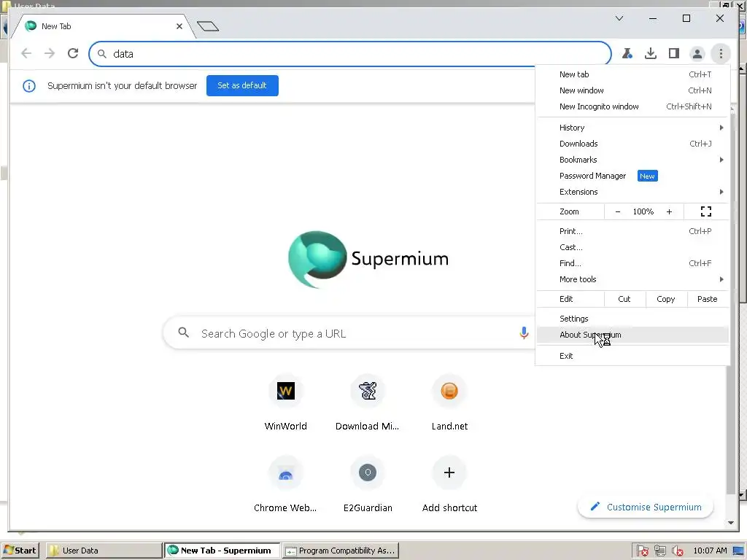Click the forward navigation arrow
The height and width of the screenshot is (560, 747).
50,53
